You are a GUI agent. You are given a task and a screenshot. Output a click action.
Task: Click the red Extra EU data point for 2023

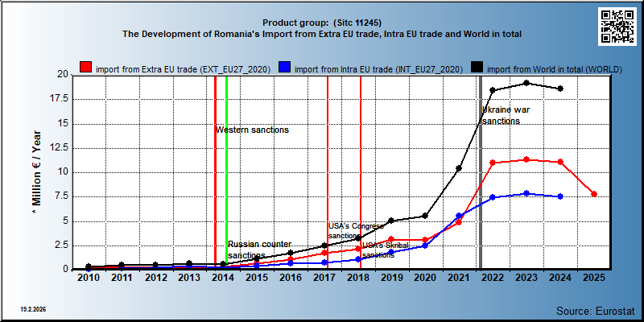[526, 159]
